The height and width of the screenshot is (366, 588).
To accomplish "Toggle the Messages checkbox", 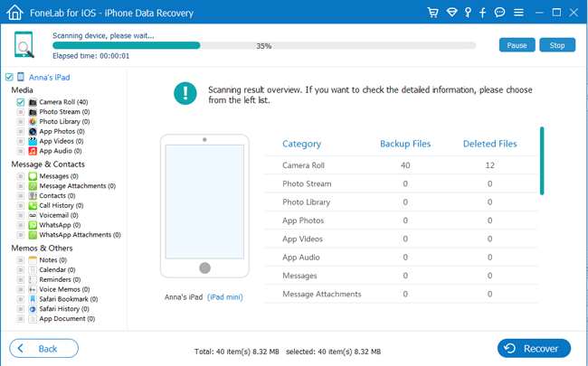I will click(21, 176).
